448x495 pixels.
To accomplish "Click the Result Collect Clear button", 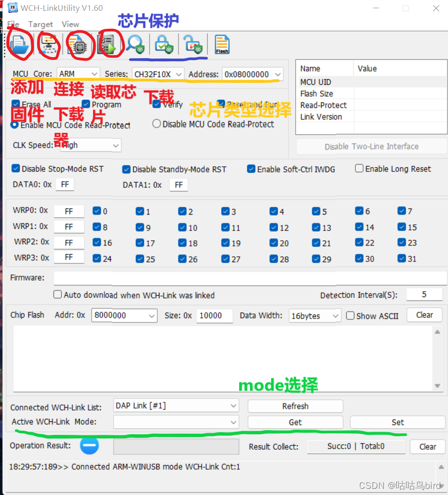I will coord(427,447).
